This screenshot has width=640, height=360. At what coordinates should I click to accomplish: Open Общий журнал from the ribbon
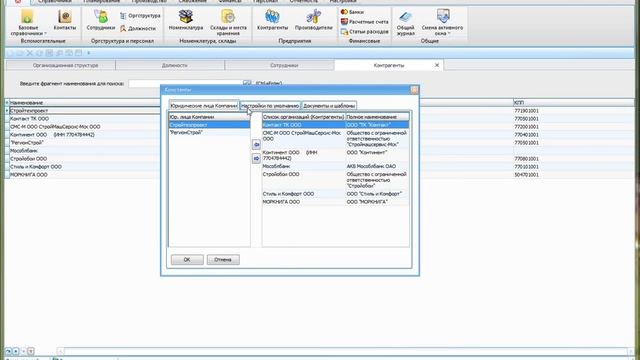click(406, 23)
